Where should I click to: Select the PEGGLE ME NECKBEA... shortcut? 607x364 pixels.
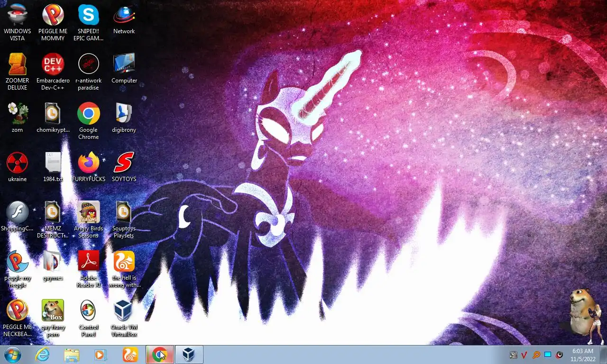click(18, 318)
